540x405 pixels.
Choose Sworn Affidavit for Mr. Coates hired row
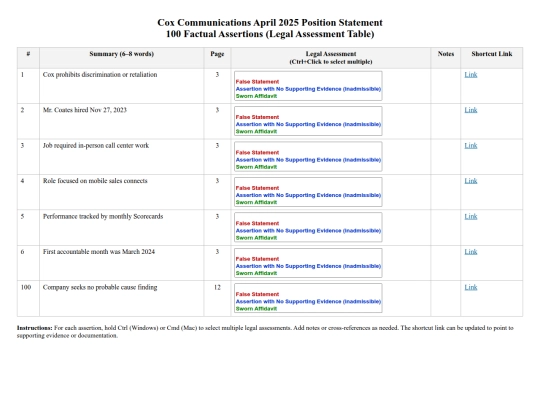(x=256, y=132)
